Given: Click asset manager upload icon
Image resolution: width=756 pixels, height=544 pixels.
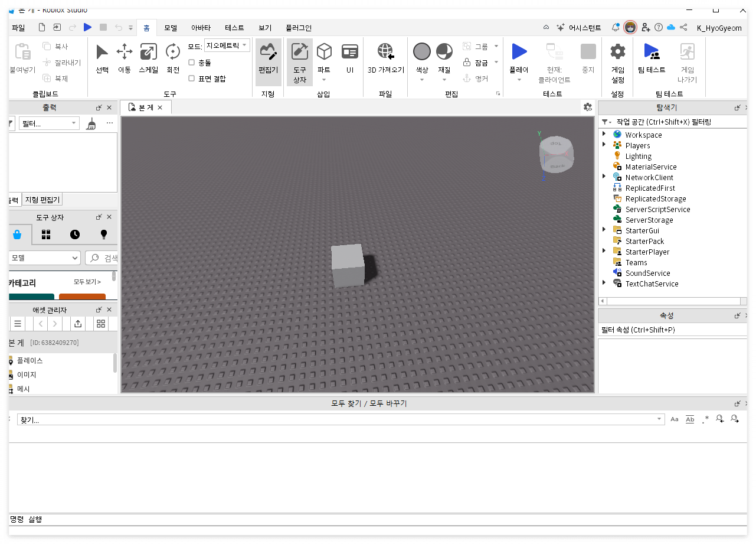Looking at the screenshot, I should (x=78, y=324).
